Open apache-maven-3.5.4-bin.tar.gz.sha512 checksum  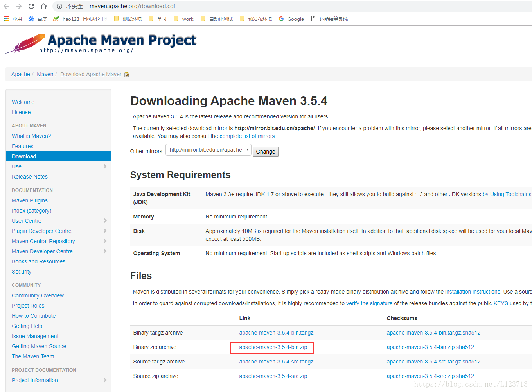433,333
